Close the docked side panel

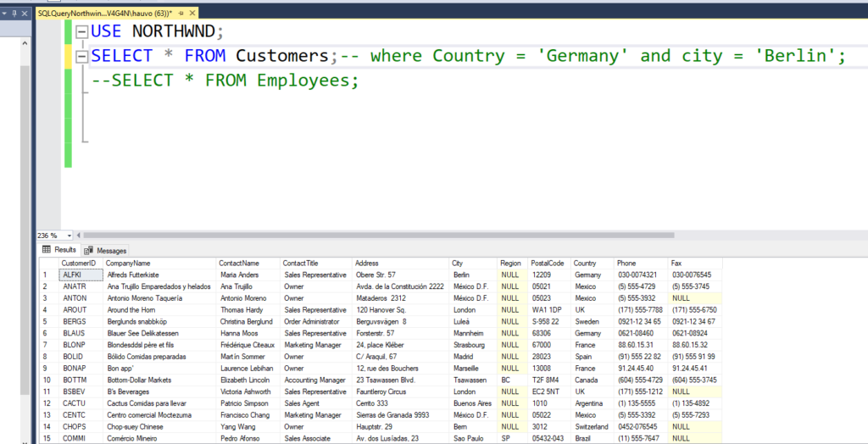point(25,13)
